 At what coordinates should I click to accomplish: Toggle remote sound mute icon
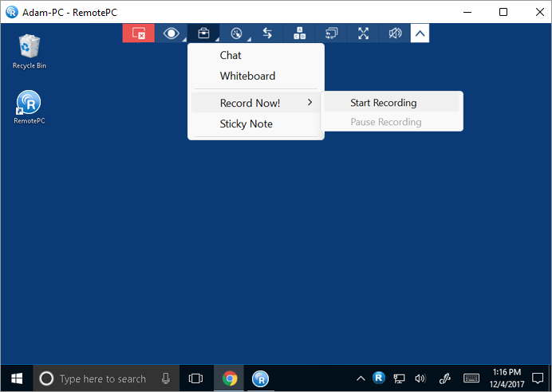pyautogui.click(x=395, y=33)
